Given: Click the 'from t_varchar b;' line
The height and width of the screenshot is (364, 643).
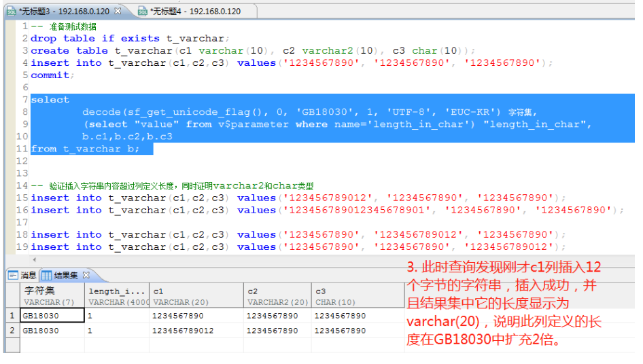Looking at the screenshot, I should (x=85, y=149).
